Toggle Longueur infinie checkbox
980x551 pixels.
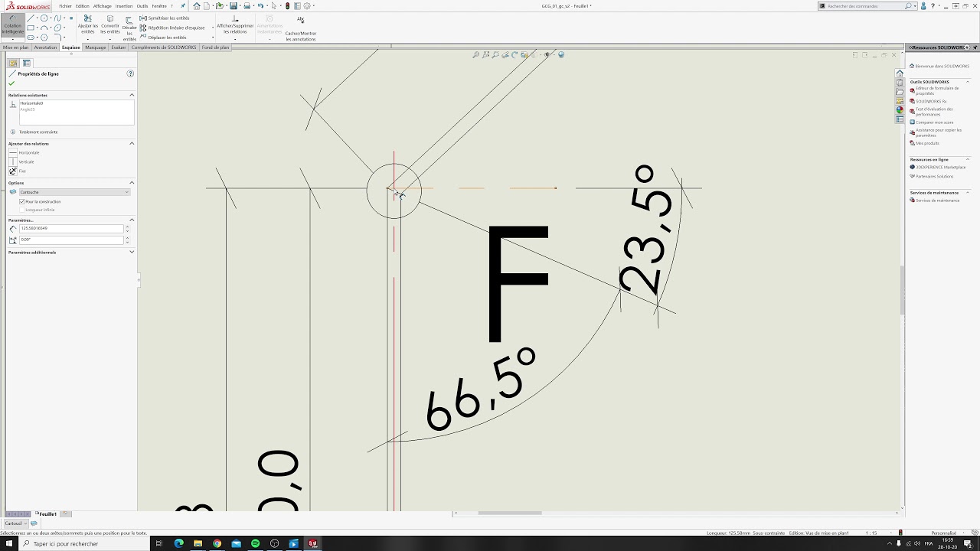(x=22, y=209)
